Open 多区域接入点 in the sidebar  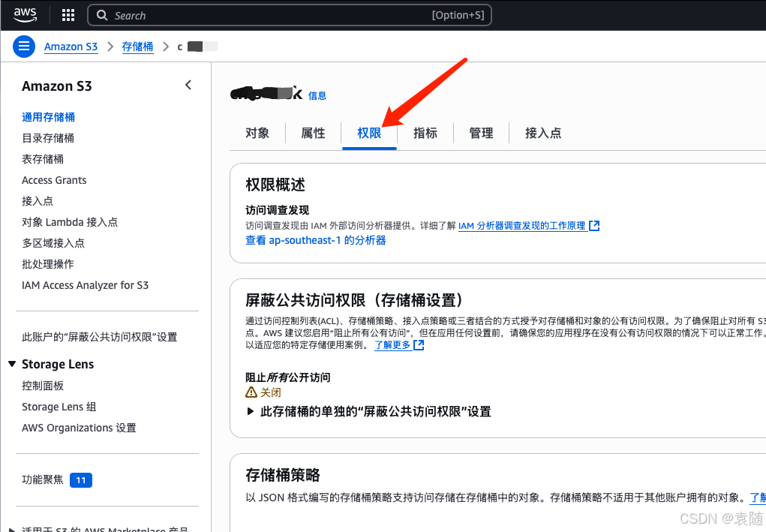[53, 243]
